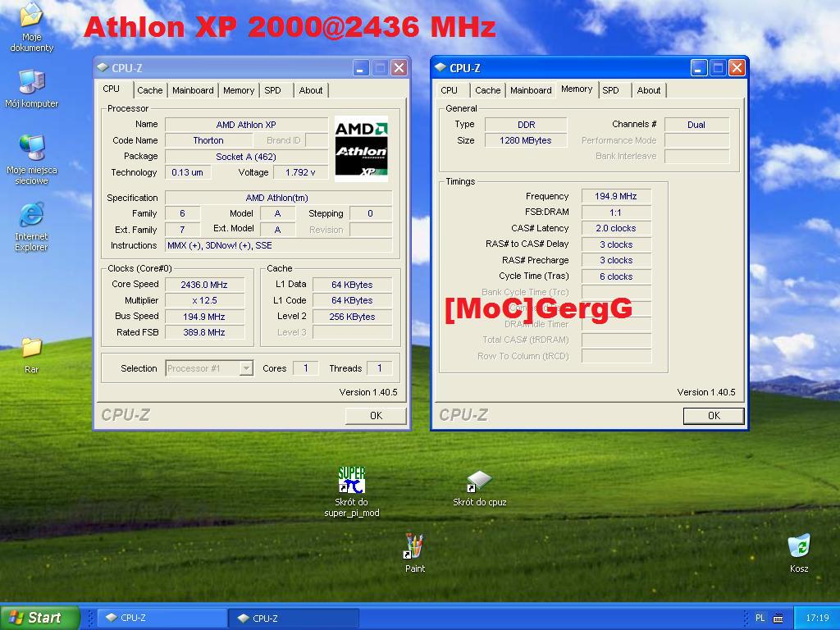Click Level 2 256 KBytes field

pos(352,316)
